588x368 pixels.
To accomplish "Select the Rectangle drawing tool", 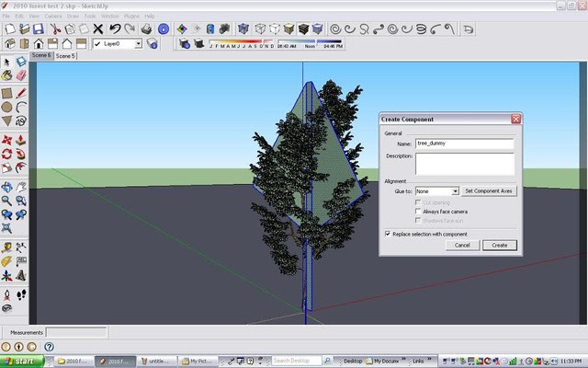I will tap(6, 93).
